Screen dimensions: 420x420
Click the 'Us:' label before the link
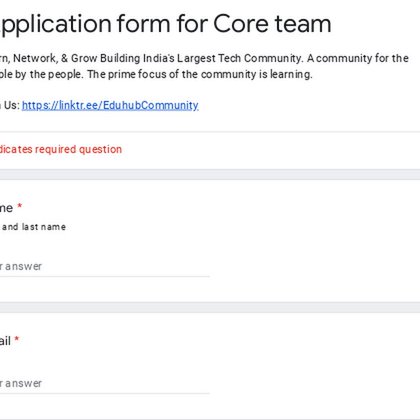click(x=12, y=105)
